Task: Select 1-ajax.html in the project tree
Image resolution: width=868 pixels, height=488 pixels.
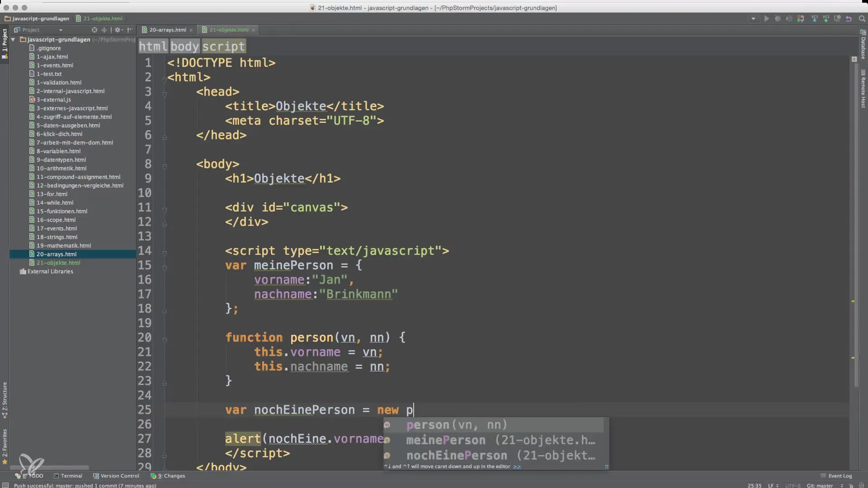Action: pyautogui.click(x=52, y=57)
